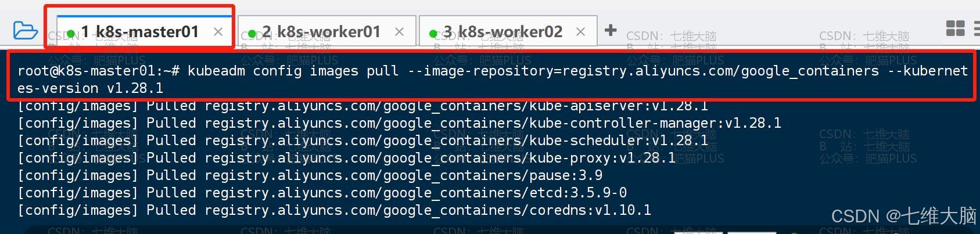The height and width of the screenshot is (234, 980).
Task: Close the k8s-master01 session tab
Action: (218, 32)
